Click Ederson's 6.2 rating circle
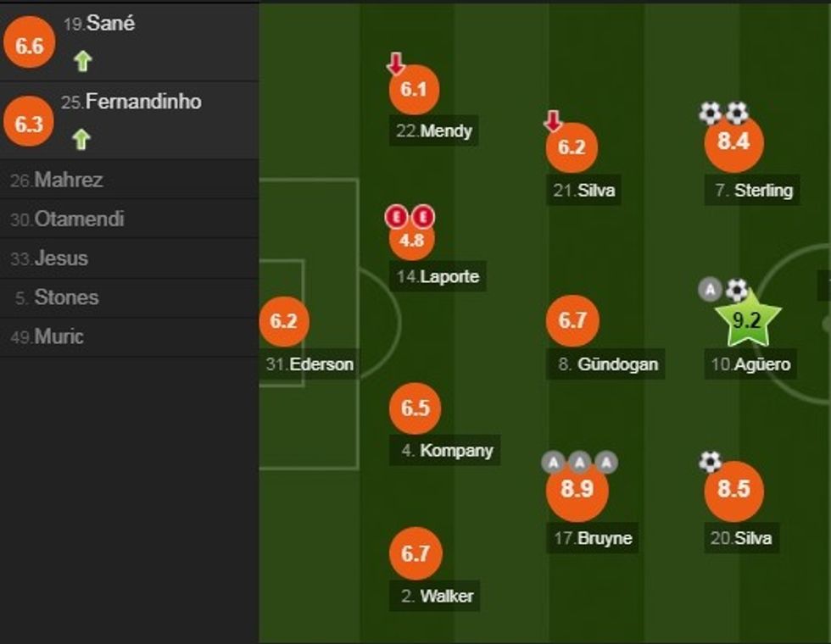The height and width of the screenshot is (644, 831). click(284, 322)
